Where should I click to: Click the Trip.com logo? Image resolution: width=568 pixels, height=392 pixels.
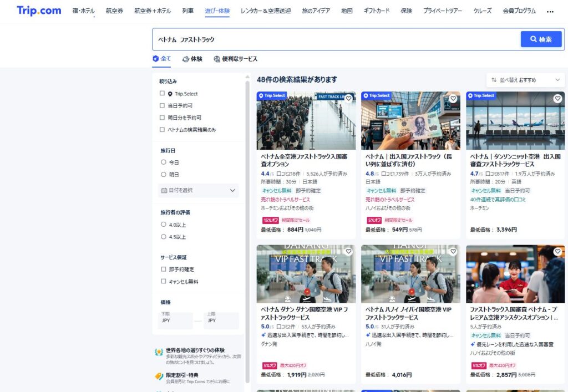[39, 11]
